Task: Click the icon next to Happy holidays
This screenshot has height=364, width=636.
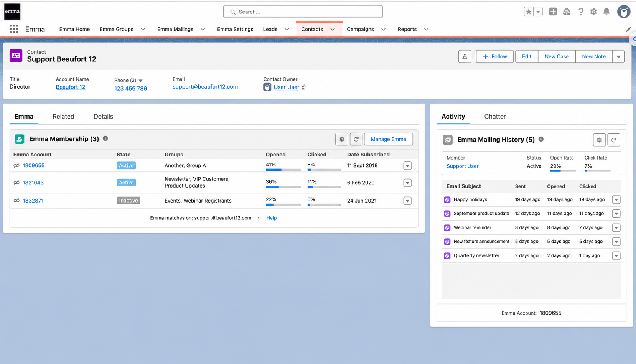Action: [447, 200]
